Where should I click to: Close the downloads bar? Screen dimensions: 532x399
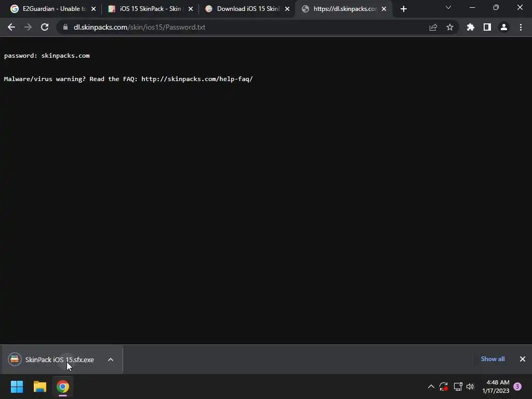click(523, 359)
